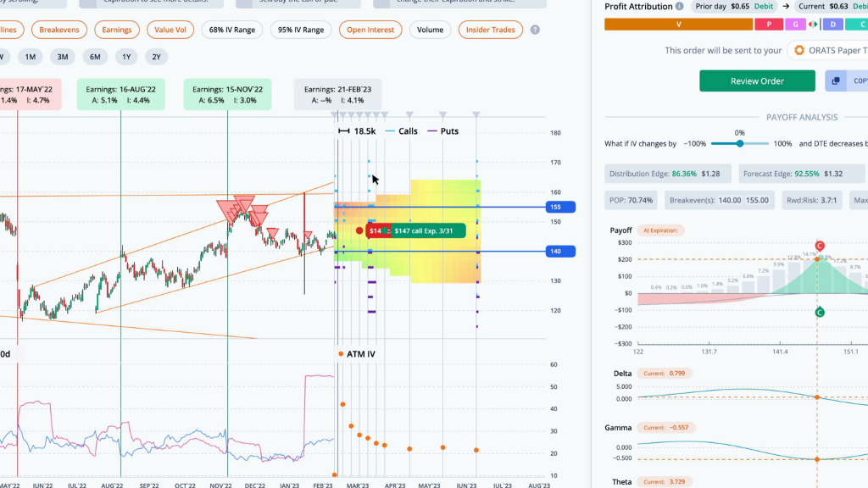Viewport: 868px width, 488px height.
Task: Switch to the 1Y time range
Action: coord(127,57)
